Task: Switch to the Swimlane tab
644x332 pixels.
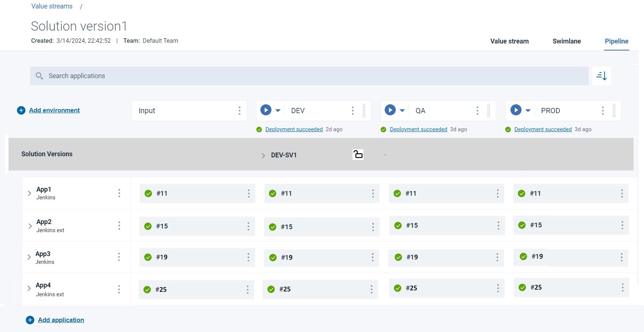Action: [x=567, y=41]
